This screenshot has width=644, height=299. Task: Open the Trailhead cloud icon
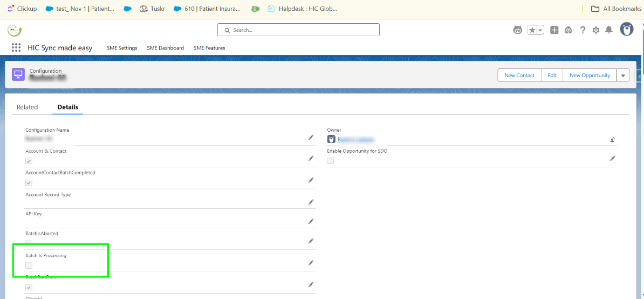[568, 30]
